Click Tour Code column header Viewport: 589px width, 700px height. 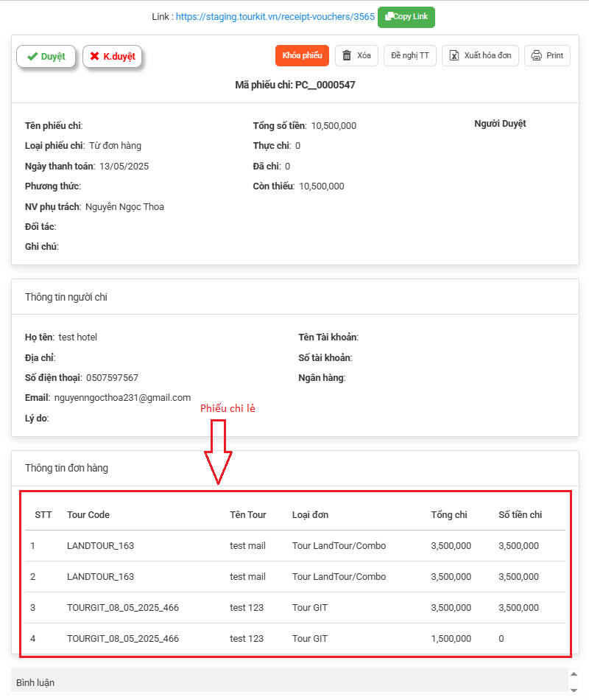click(x=88, y=515)
